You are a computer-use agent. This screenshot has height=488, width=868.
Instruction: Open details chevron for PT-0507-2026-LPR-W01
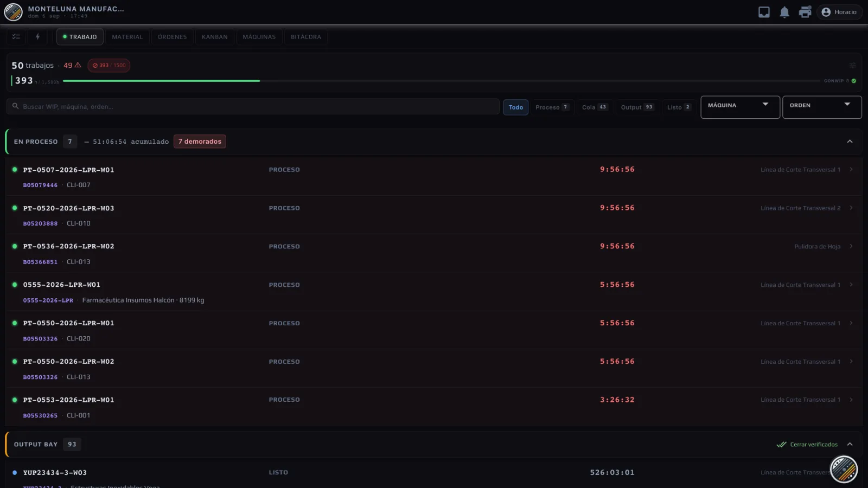click(x=851, y=170)
